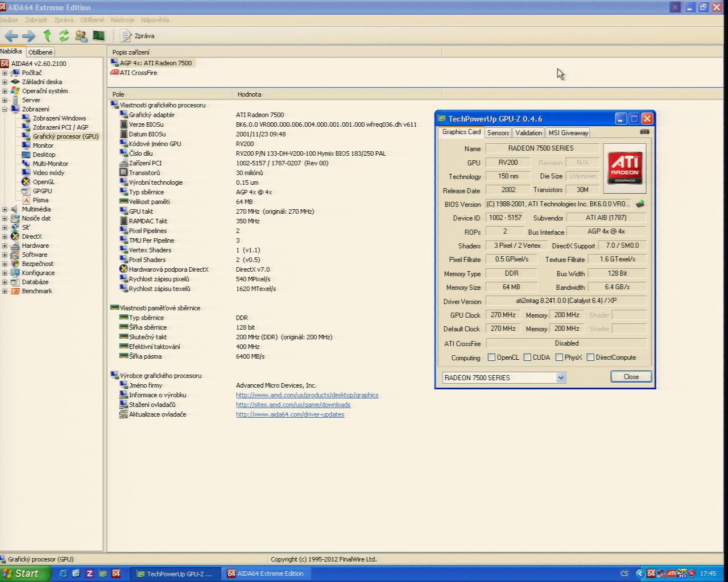Select OpenGL item in the tree
The image size is (728, 582).
(43, 182)
